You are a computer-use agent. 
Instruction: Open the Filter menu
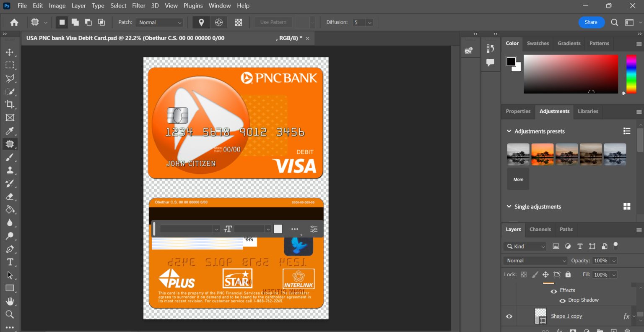(x=139, y=5)
